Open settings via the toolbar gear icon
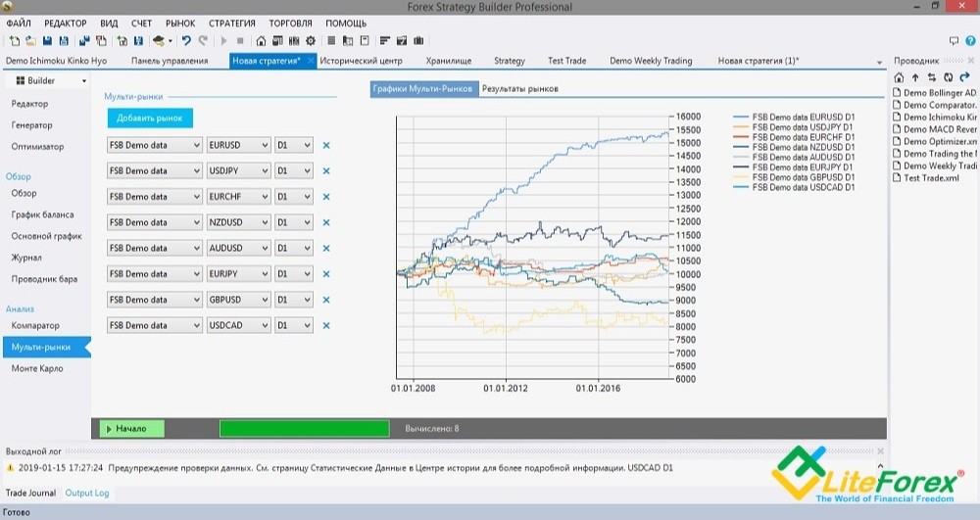Viewport: 980px width, 520px height. 311,41
